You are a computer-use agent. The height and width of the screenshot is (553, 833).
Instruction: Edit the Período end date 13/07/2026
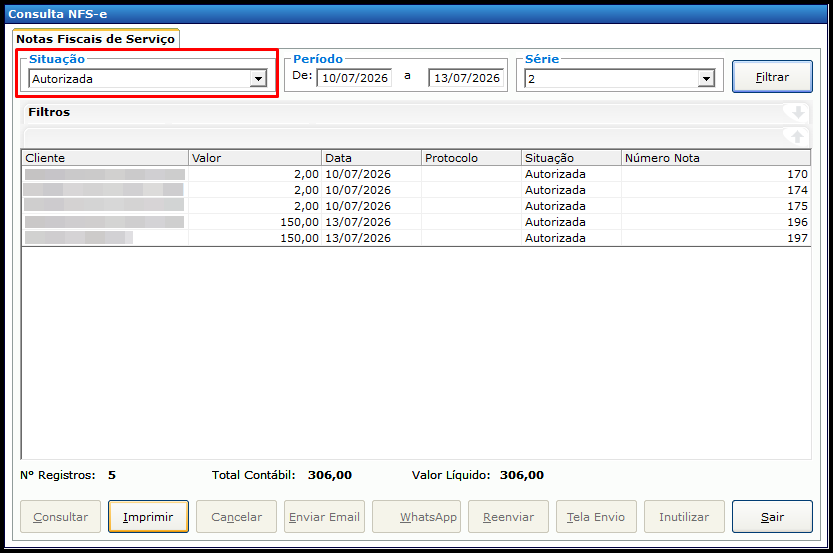pyautogui.click(x=466, y=78)
